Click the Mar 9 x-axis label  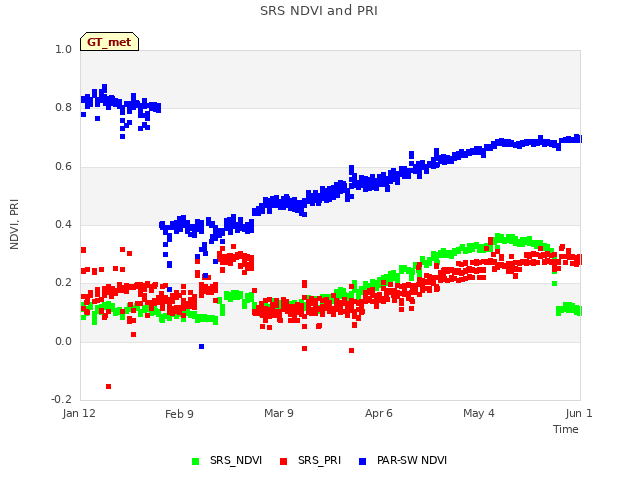tap(279, 413)
